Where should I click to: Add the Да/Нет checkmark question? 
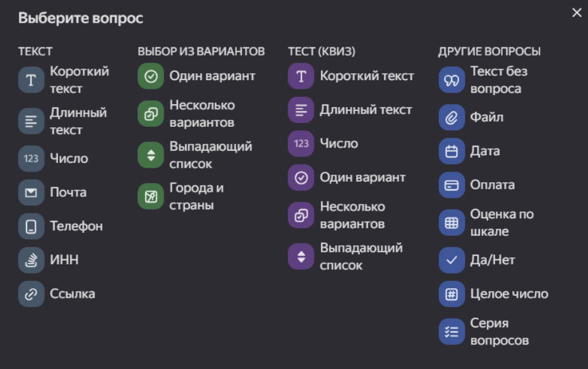[452, 260]
